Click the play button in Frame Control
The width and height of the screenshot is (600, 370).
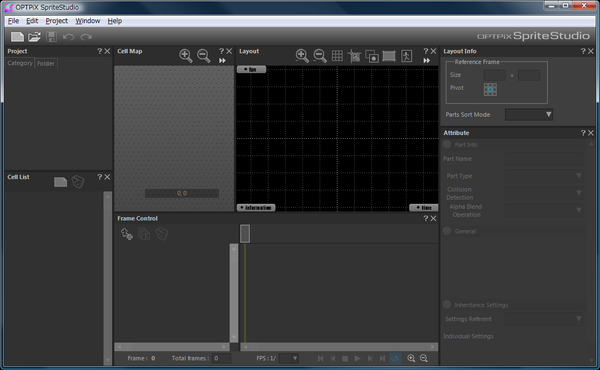357,359
